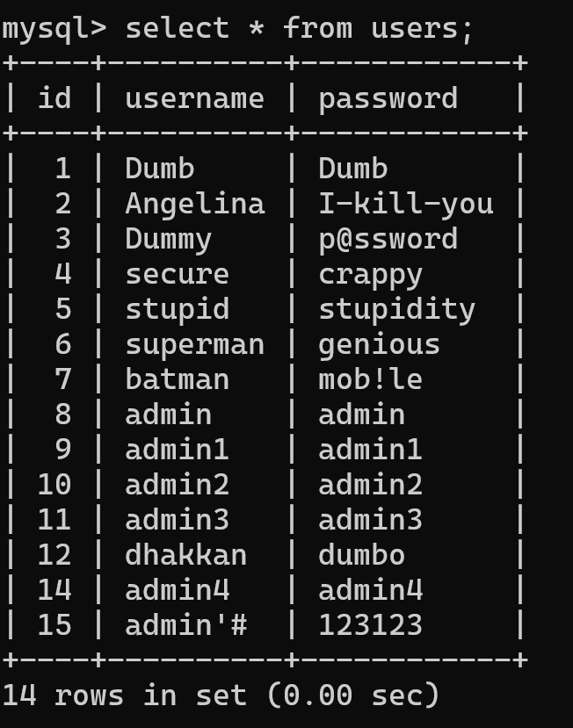
Task: Click the password 'mob!le' value
Action: 370,378
